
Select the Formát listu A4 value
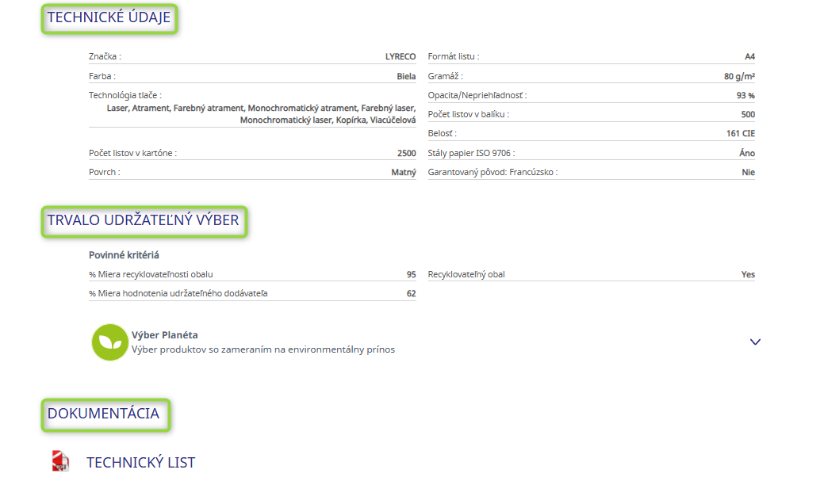coord(749,57)
